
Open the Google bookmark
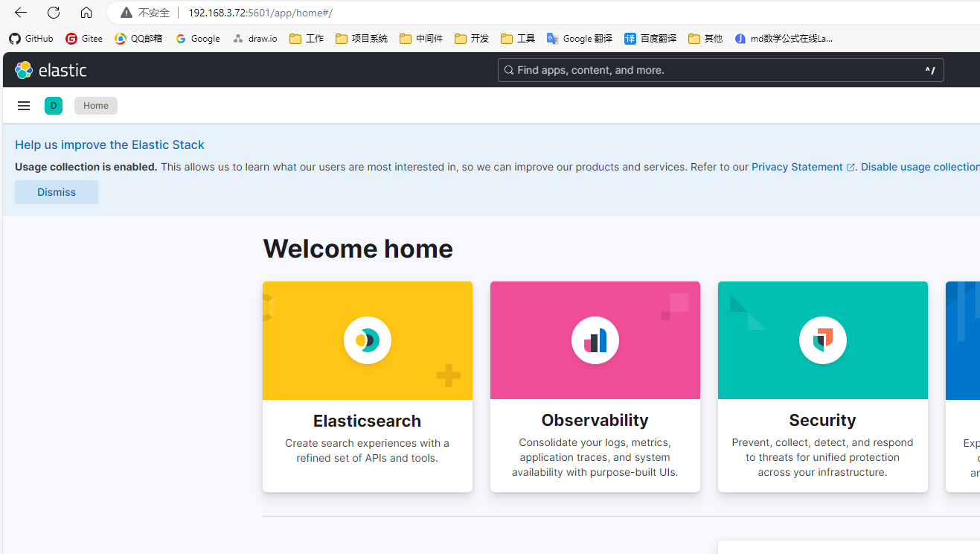tap(198, 39)
